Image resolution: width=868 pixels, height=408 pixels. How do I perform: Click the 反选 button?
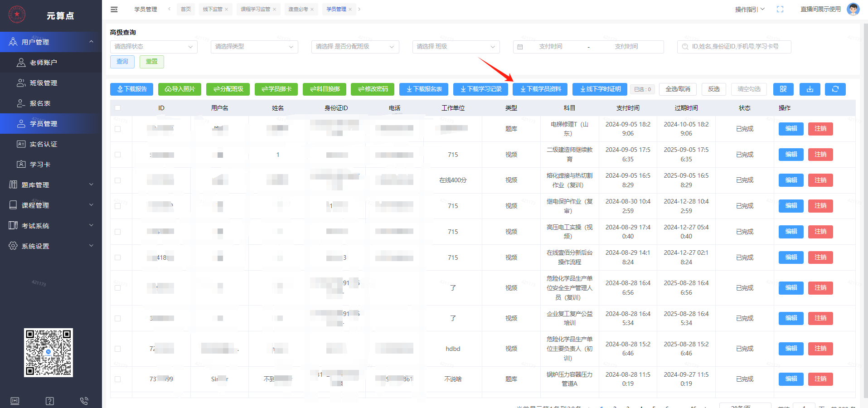(x=714, y=89)
